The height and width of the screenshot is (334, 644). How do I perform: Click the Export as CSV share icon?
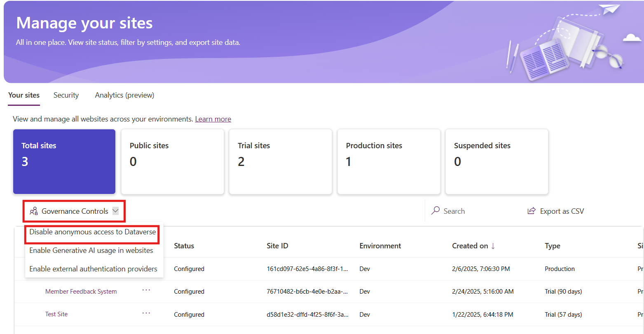point(531,211)
